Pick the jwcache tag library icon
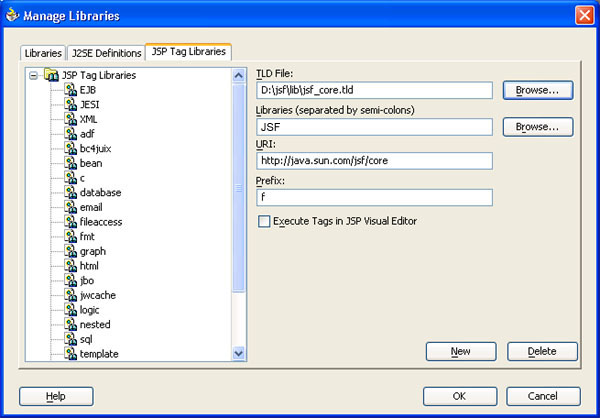Screen dimensions: 600x418 pyautogui.click(x=70, y=295)
